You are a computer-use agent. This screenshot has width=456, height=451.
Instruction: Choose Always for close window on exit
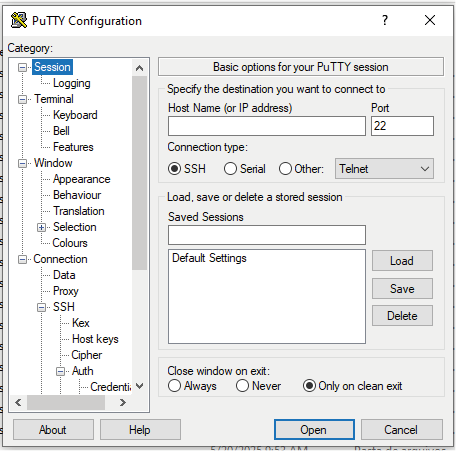coord(174,386)
